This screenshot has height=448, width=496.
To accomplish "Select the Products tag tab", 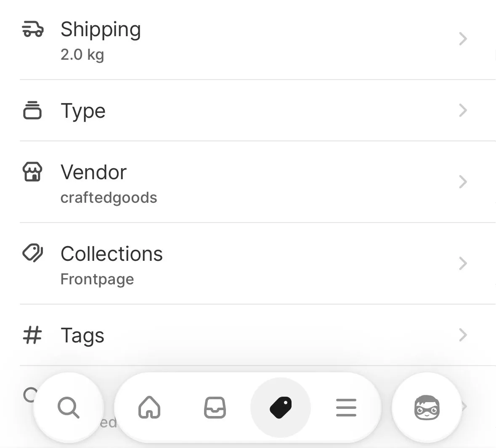I will (x=281, y=408).
